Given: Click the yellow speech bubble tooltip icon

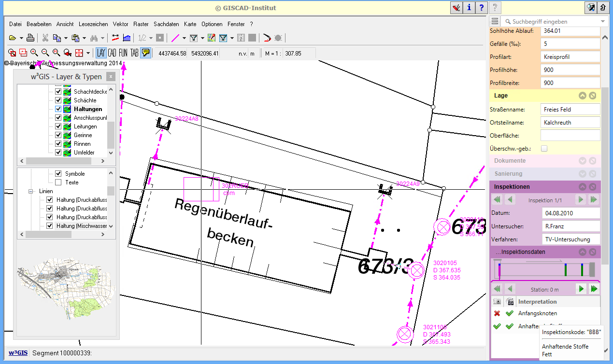Looking at the screenshot, I should tap(145, 53).
